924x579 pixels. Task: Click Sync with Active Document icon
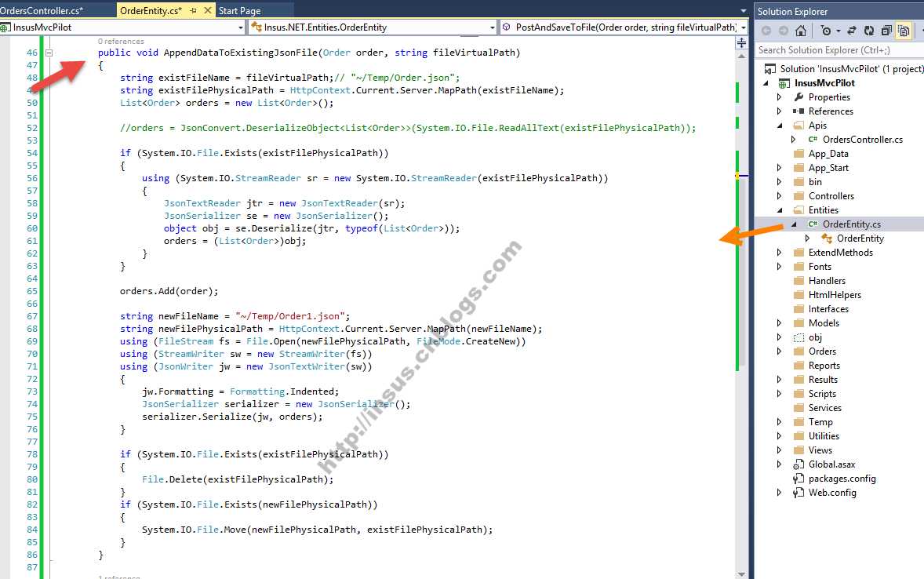(852, 31)
